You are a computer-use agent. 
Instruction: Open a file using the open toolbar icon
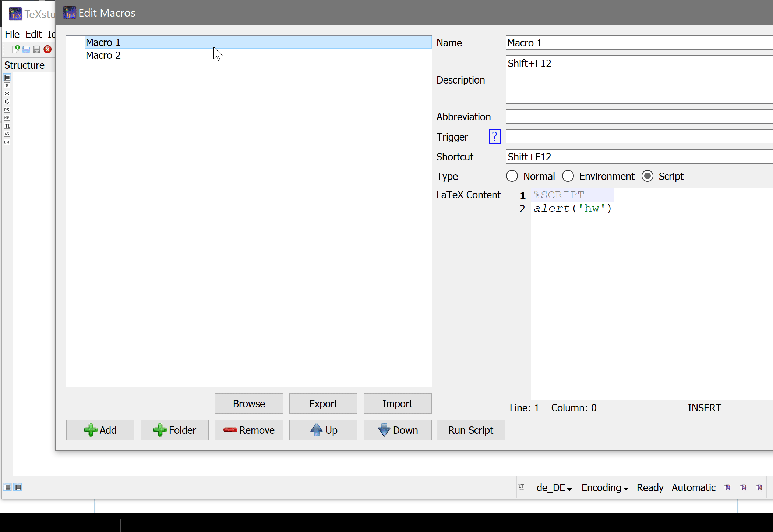click(x=26, y=49)
